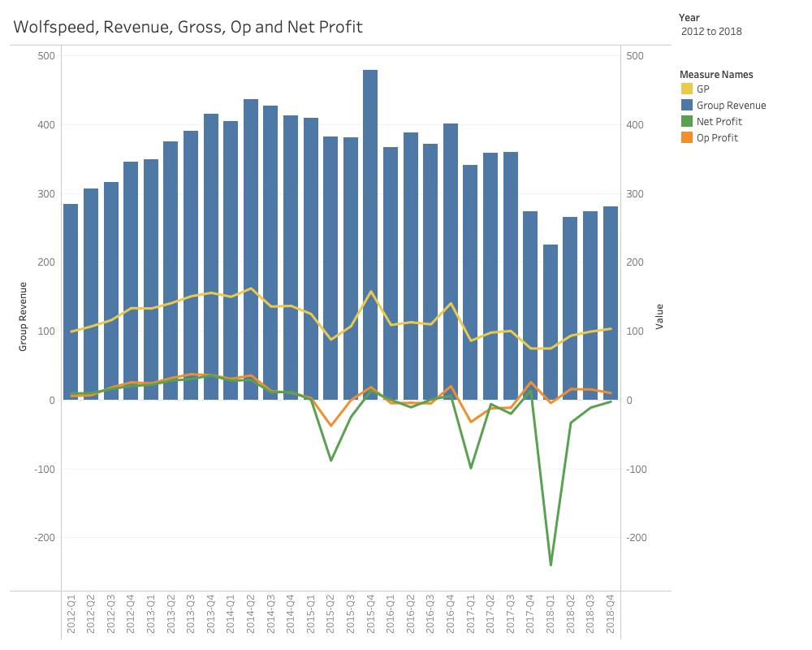Select the Group Revenue legend label
The image size is (812, 650).
[731, 106]
